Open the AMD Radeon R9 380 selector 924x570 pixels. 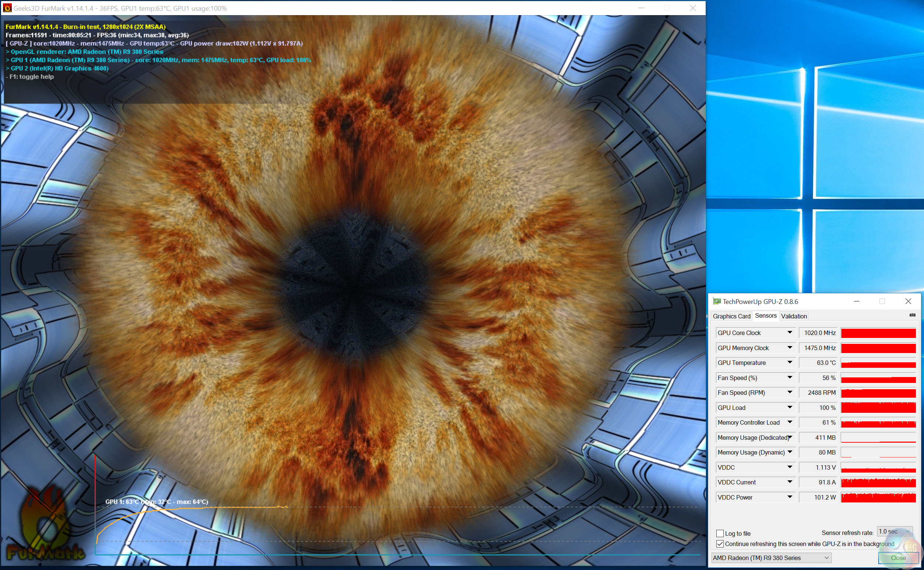771,557
